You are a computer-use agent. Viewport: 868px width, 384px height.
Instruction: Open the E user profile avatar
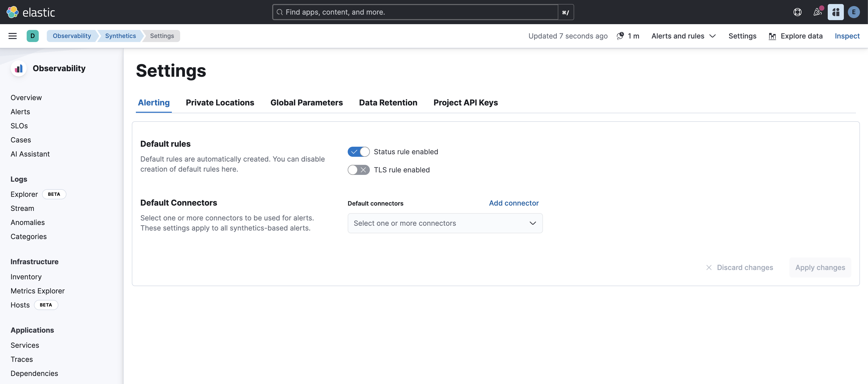tap(854, 12)
